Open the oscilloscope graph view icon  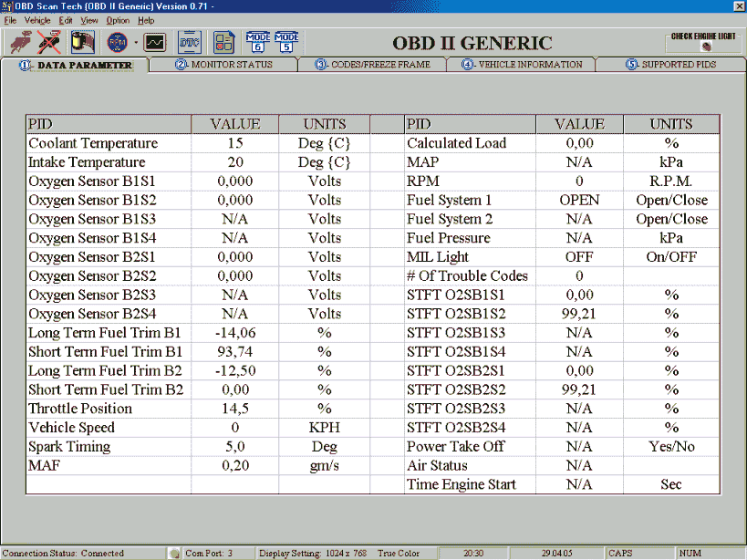(155, 41)
